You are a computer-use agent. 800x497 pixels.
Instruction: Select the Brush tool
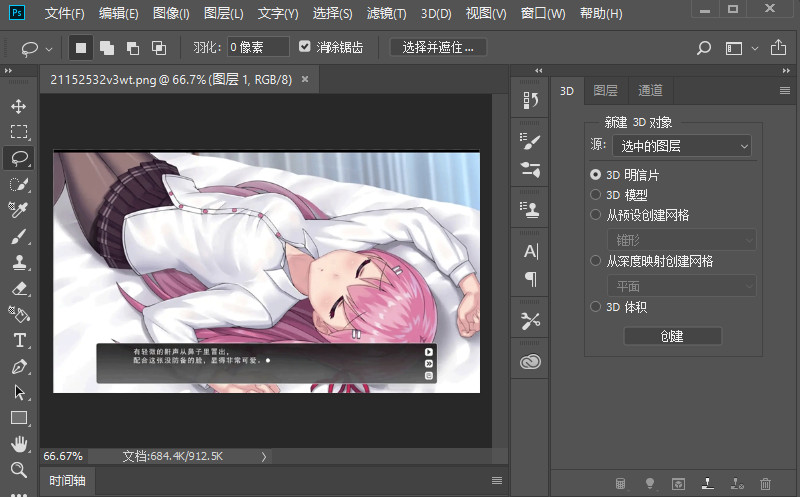coord(19,236)
